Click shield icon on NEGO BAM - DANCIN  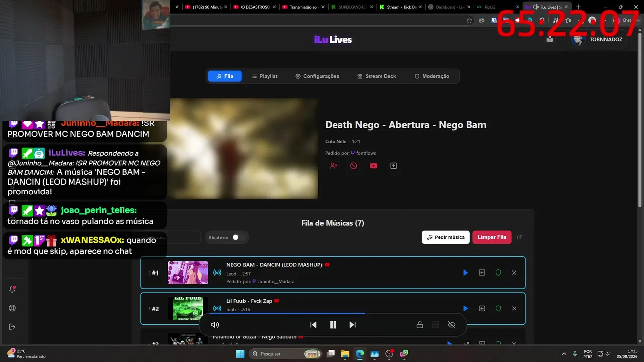[498, 273]
